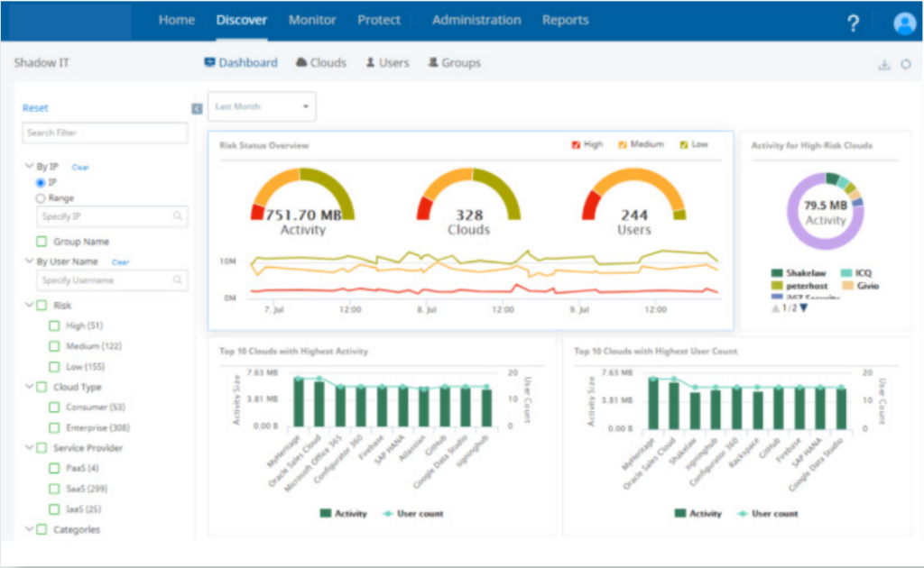Image resolution: width=924 pixels, height=568 pixels.
Task: Open the Discover menu
Action: point(242,20)
